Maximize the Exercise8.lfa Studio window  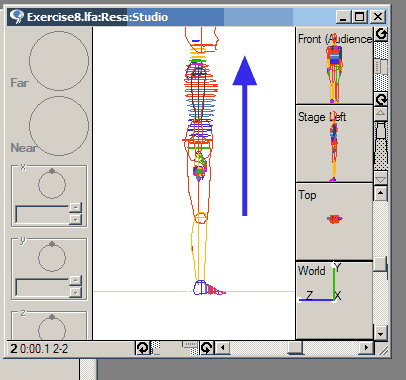(360, 17)
